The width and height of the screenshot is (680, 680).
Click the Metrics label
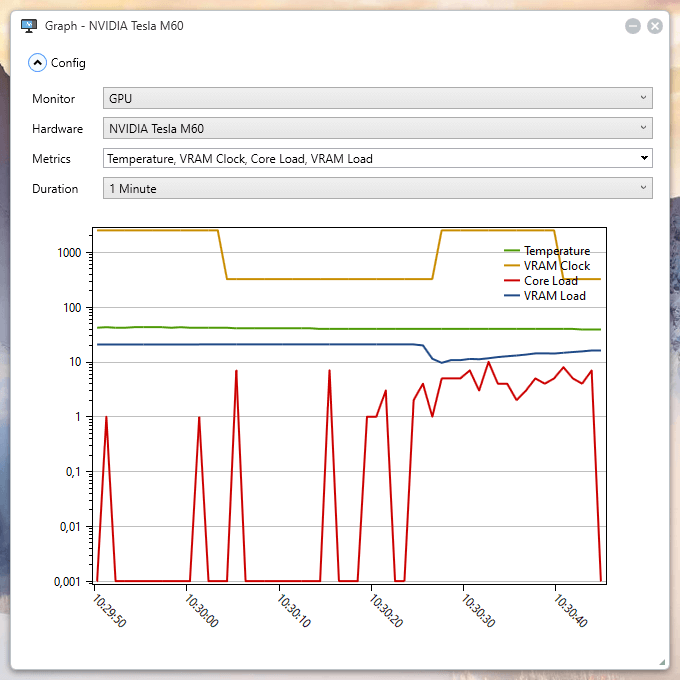pos(51,159)
